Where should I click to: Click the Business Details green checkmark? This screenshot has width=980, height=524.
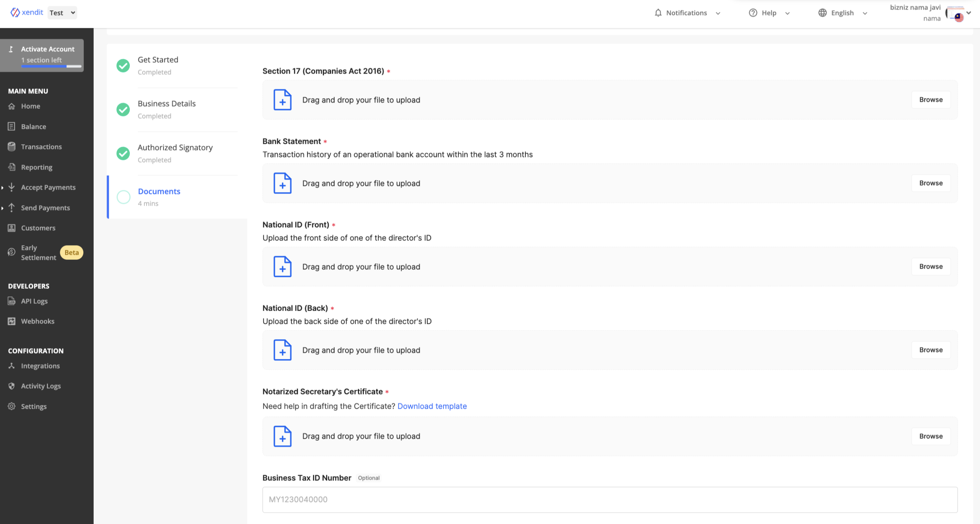pyautogui.click(x=123, y=110)
